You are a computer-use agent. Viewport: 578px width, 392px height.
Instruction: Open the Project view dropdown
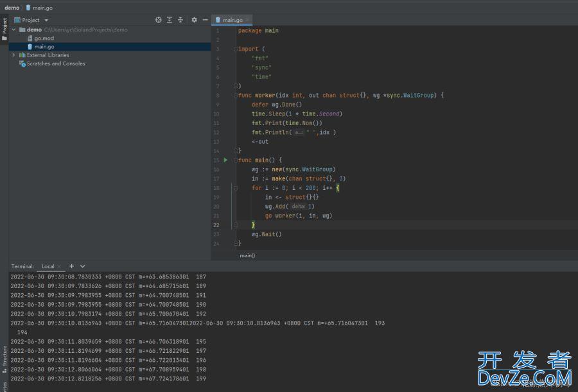[x=46, y=21]
